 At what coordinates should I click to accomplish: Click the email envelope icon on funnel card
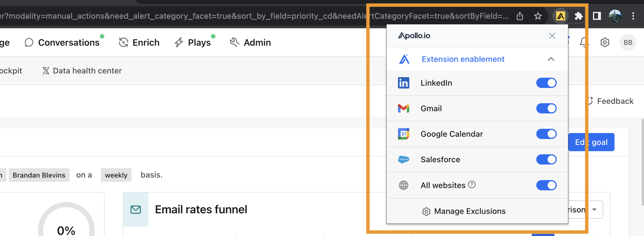[136, 210]
